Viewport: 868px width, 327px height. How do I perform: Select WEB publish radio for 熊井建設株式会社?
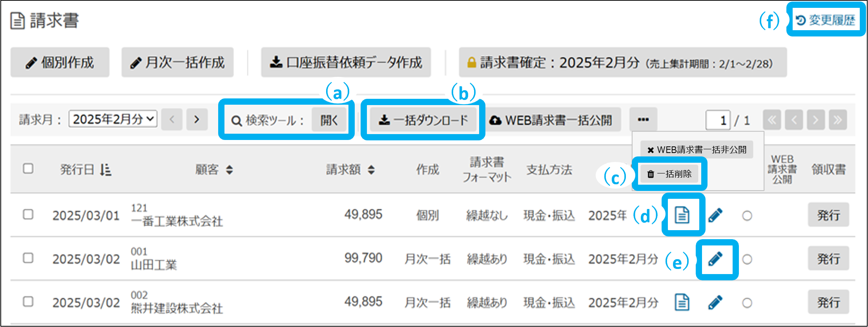click(747, 303)
